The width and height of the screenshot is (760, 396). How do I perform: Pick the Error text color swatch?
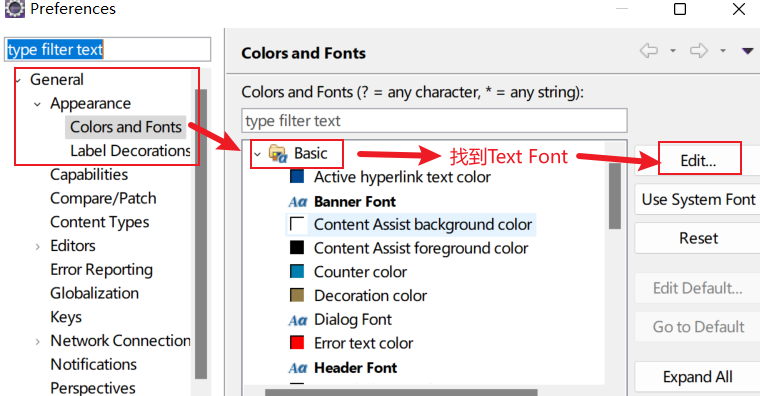(x=297, y=343)
